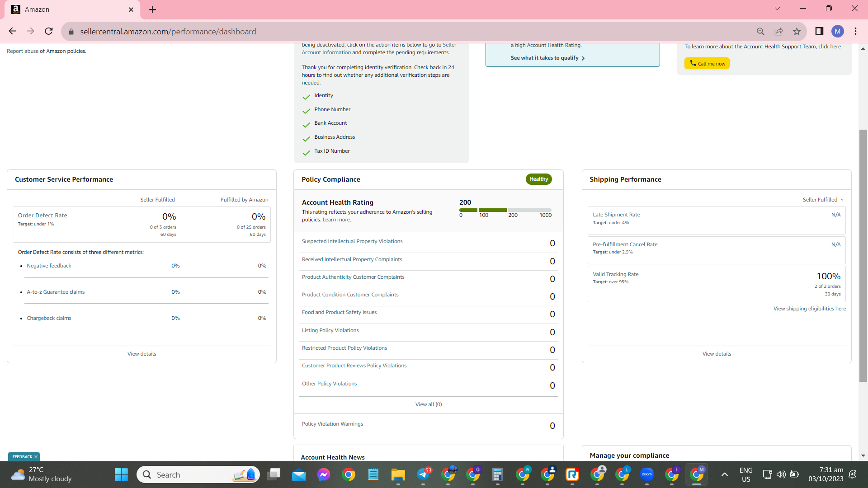868x488 pixels.
Task: Share this page from the address bar
Action: coord(778,31)
